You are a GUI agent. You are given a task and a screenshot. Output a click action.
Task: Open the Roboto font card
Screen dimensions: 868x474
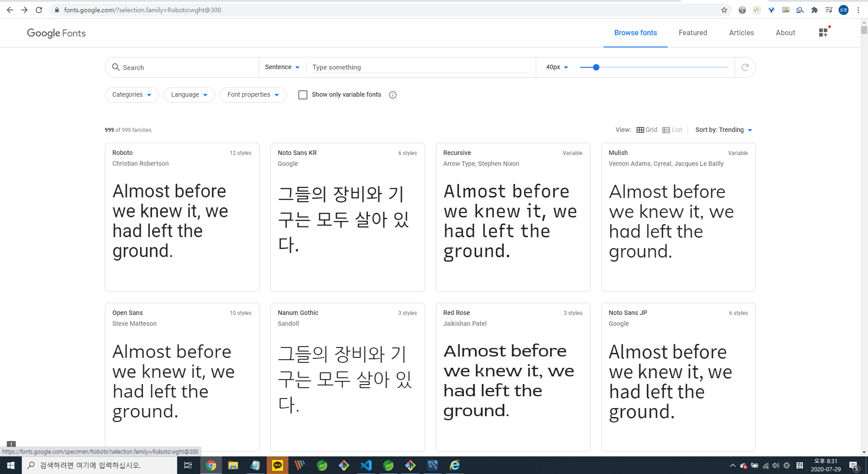(x=182, y=217)
